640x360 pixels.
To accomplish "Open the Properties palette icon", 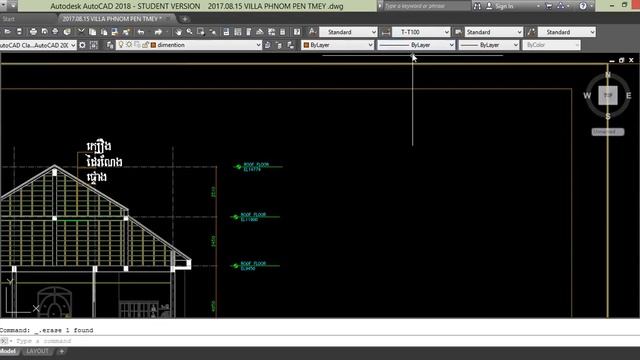I will pyautogui.click(x=226, y=32).
